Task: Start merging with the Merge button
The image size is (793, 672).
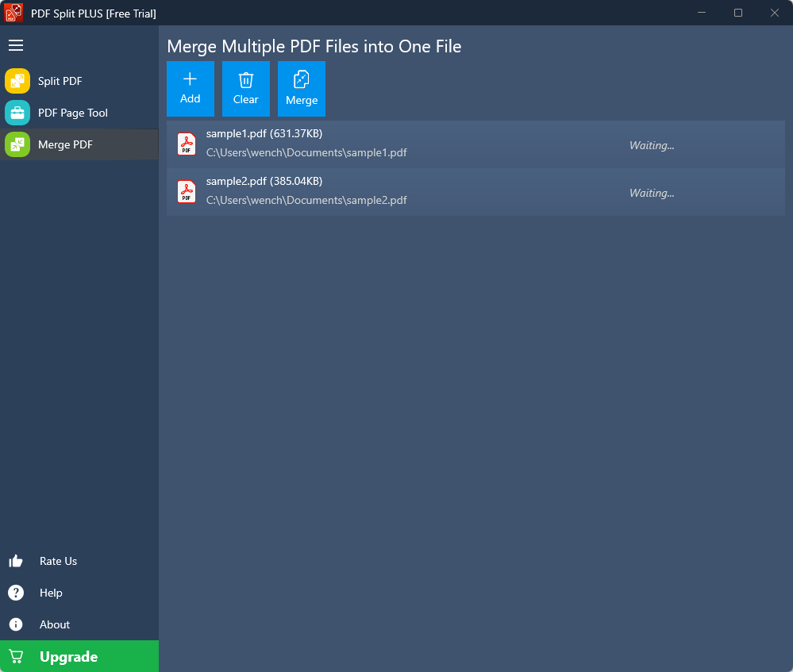Action: [302, 88]
